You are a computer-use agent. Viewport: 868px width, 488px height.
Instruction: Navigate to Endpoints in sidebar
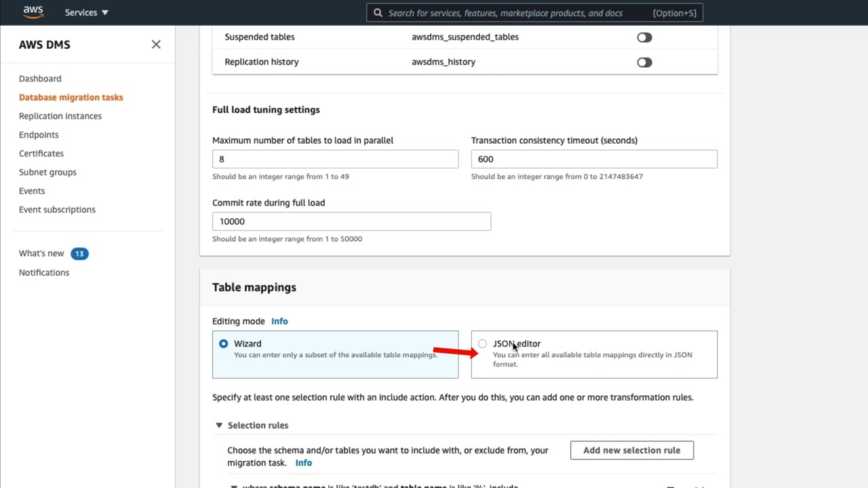pyautogui.click(x=39, y=135)
